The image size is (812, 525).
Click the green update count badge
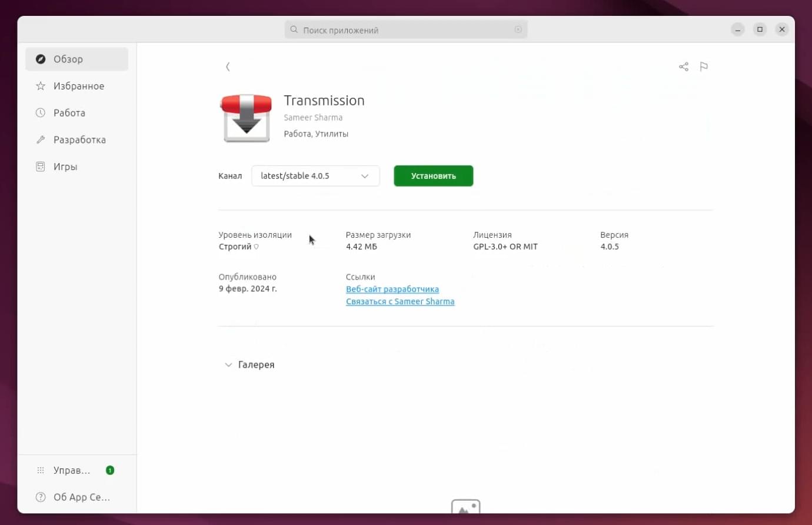tap(110, 470)
